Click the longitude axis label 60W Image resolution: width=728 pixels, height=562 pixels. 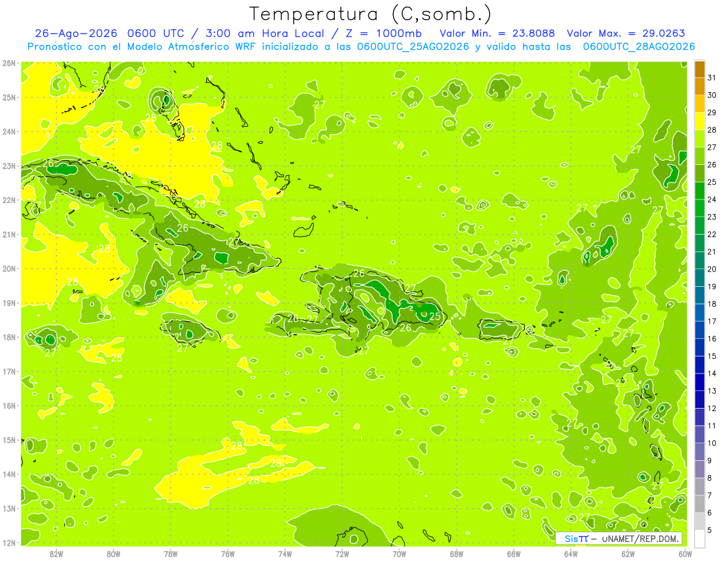686,554
